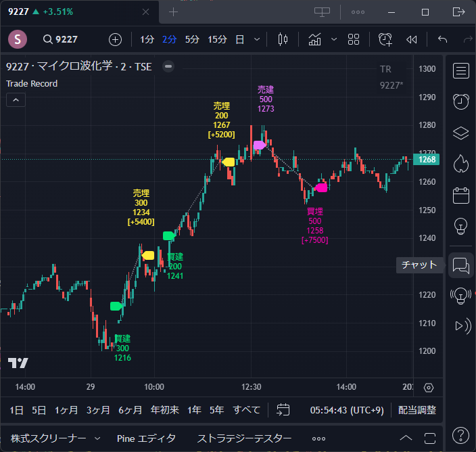Undo the last chart action

click(443, 39)
